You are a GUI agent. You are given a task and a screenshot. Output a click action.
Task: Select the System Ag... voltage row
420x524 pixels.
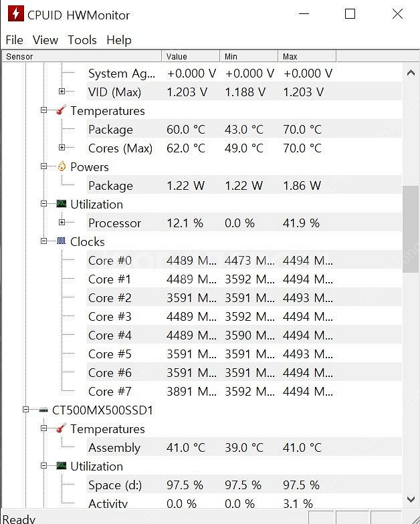pos(244,74)
